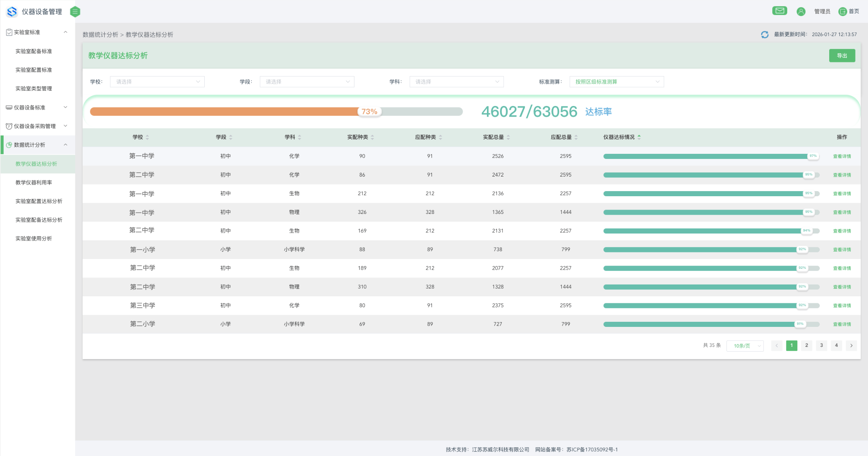
Task: Click the 73% overall progress bar
Action: [x=276, y=111]
